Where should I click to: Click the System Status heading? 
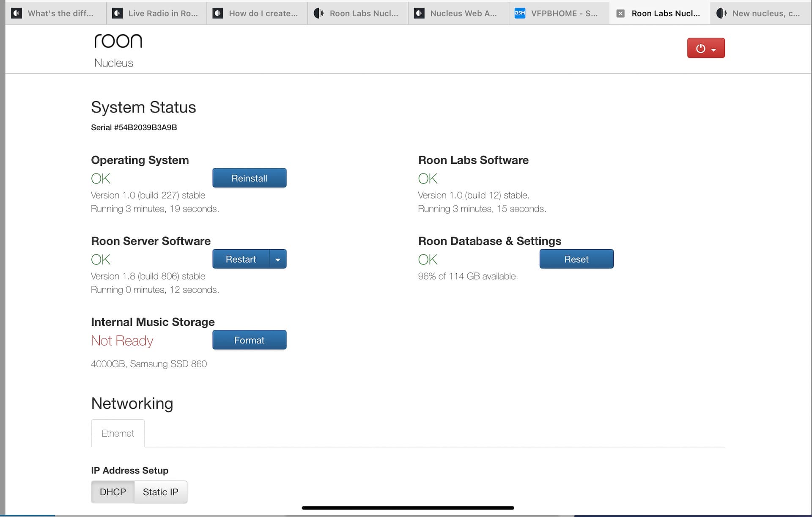coord(143,107)
